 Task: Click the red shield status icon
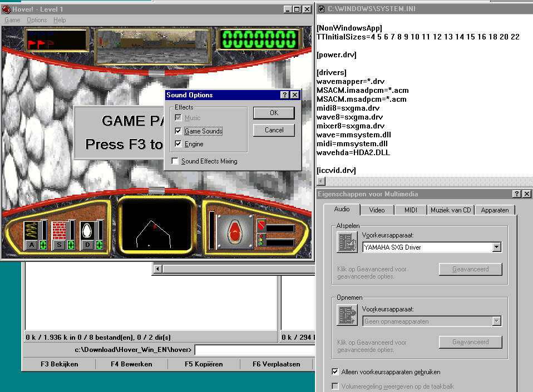[261, 225]
